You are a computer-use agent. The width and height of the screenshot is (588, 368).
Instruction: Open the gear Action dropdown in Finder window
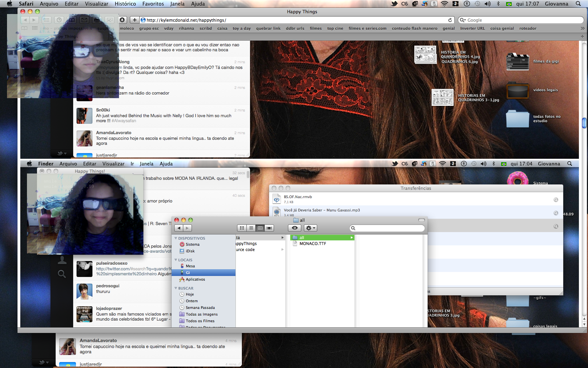point(310,228)
